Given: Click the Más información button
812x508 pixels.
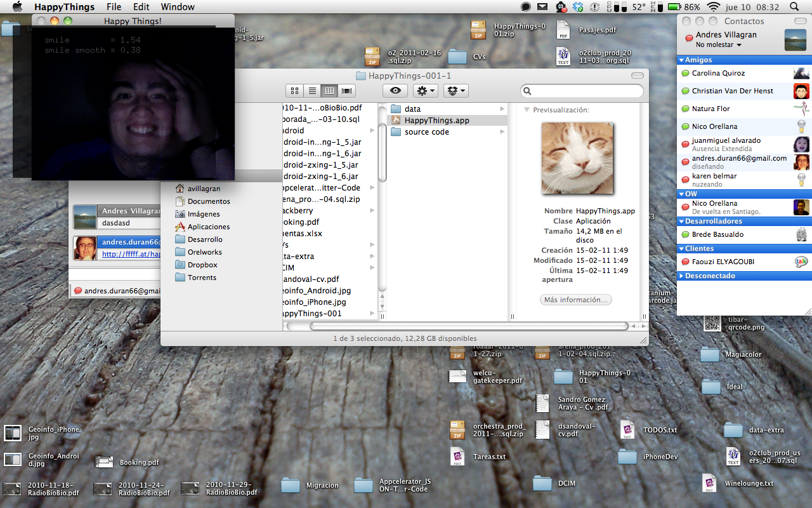Looking at the screenshot, I should click(576, 300).
